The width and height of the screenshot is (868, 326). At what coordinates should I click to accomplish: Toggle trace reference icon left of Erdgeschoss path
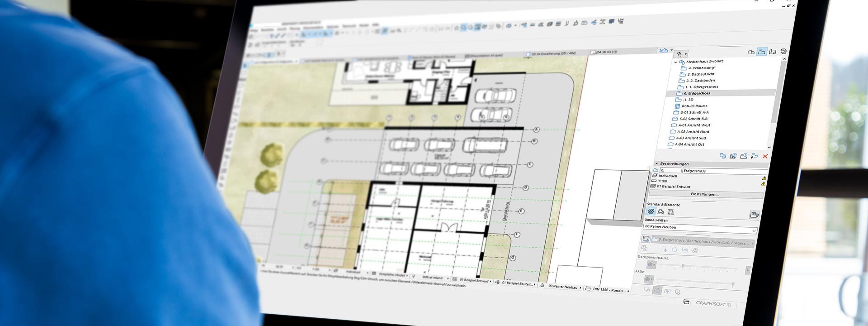pyautogui.click(x=646, y=238)
